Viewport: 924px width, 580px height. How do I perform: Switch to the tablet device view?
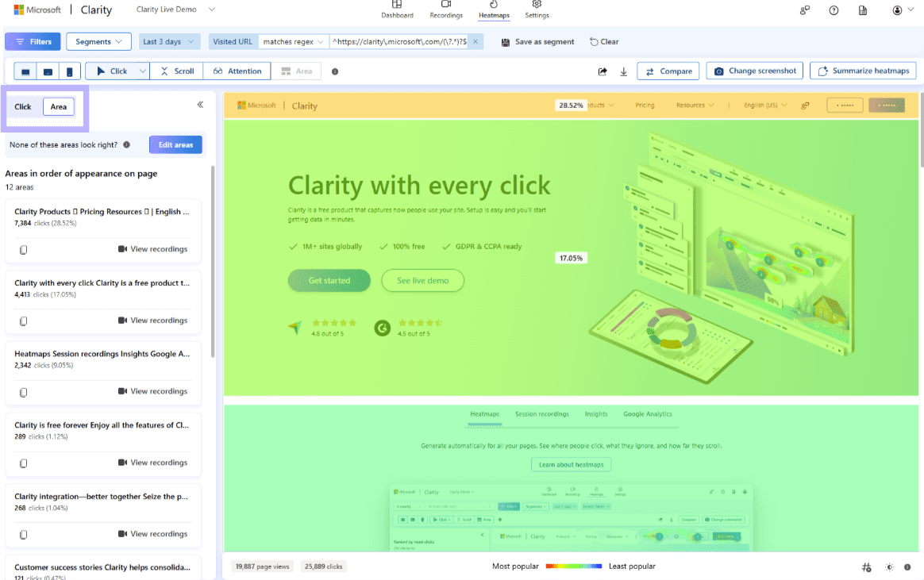47,71
